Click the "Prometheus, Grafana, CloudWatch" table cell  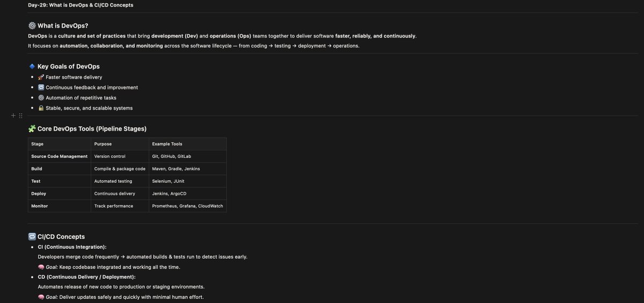187,206
